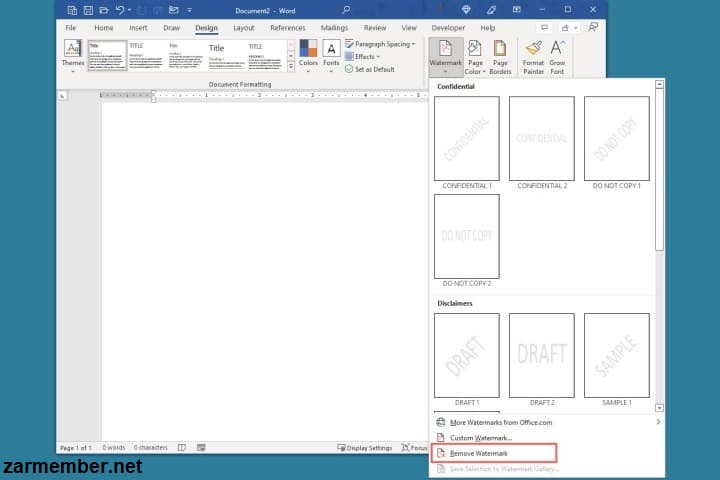This screenshot has width=720, height=480.
Task: Click the Save icon in title bar
Action: click(88, 10)
